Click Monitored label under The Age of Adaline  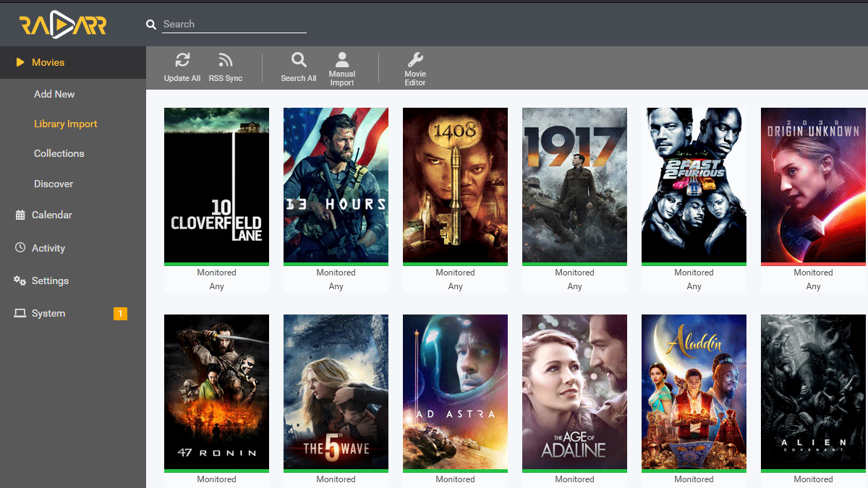[x=574, y=479]
